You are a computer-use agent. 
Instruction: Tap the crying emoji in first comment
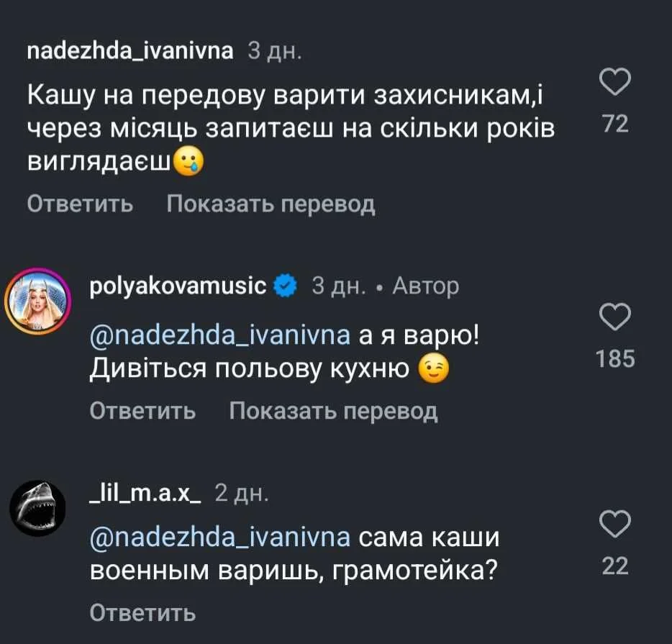(190, 160)
